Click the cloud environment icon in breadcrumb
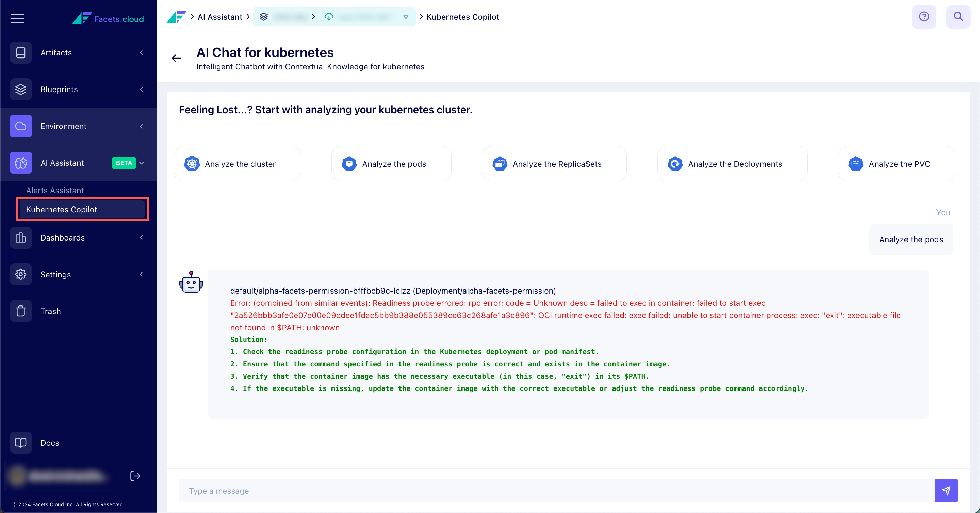The image size is (980, 513). pos(329,17)
